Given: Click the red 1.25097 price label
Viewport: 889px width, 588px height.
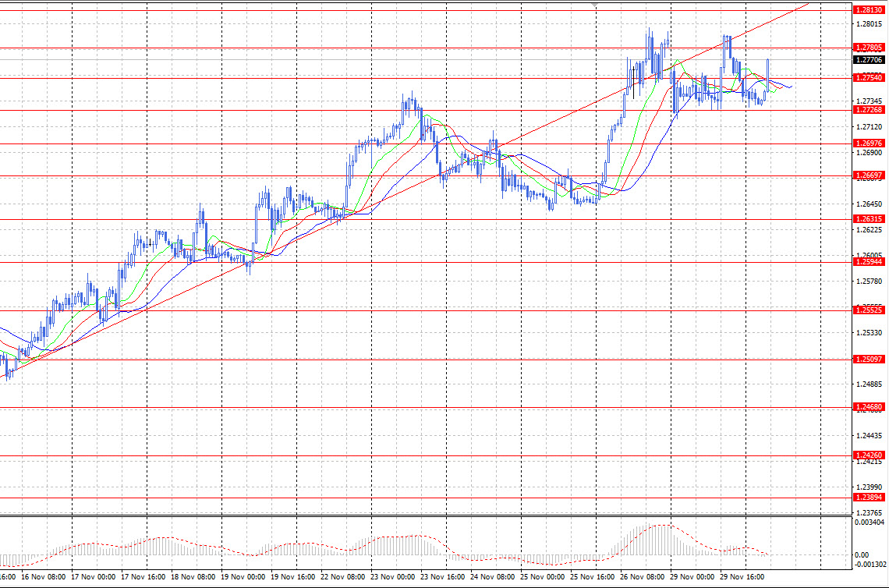Looking at the screenshot, I should (x=869, y=360).
